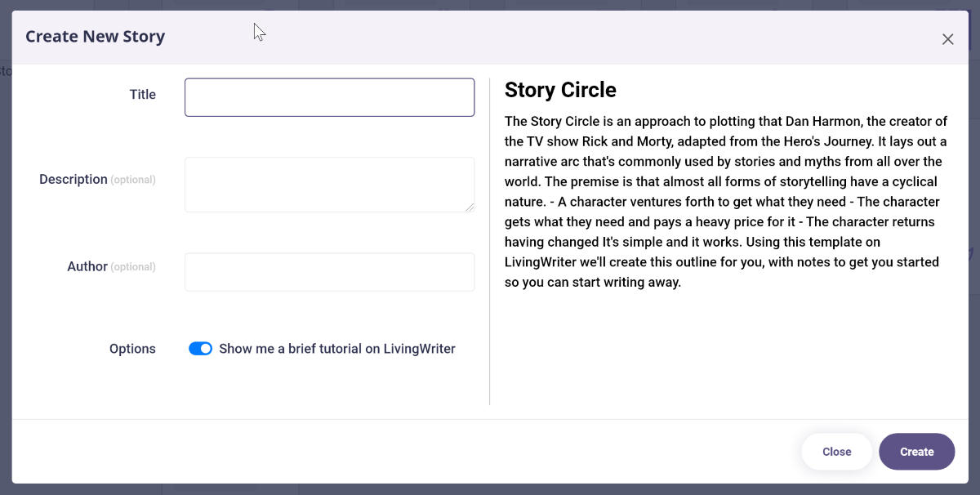Select the Author input field
Image resolution: width=980 pixels, height=495 pixels.
click(329, 272)
